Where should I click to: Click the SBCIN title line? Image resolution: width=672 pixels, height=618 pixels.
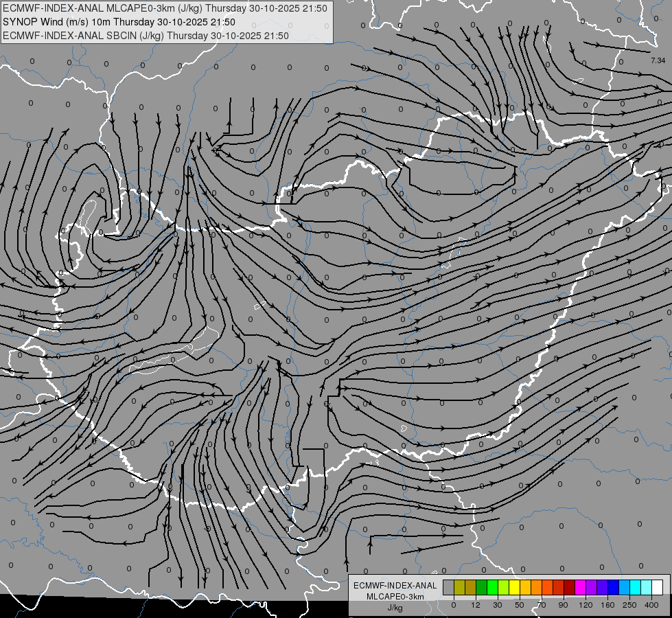pos(146,36)
